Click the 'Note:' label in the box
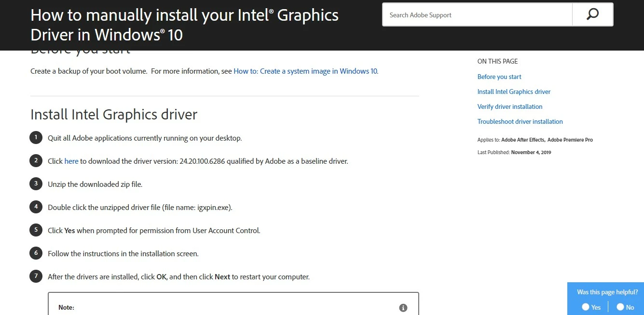The height and width of the screenshot is (315, 644). [x=66, y=307]
